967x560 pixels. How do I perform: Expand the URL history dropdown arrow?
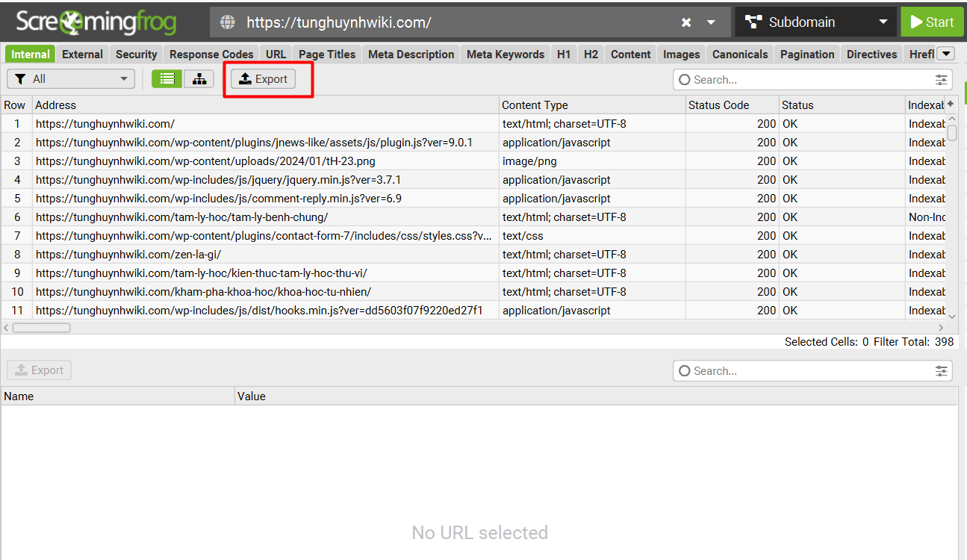[x=711, y=22]
